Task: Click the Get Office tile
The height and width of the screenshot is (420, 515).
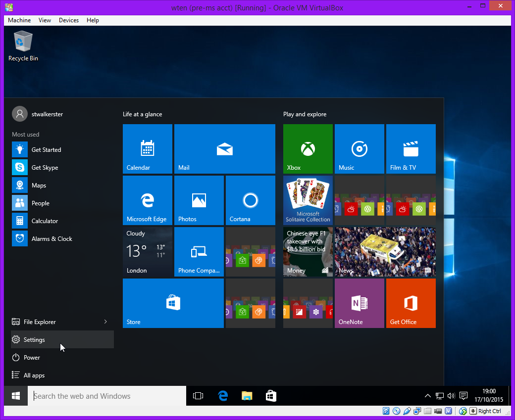Action: [411, 303]
